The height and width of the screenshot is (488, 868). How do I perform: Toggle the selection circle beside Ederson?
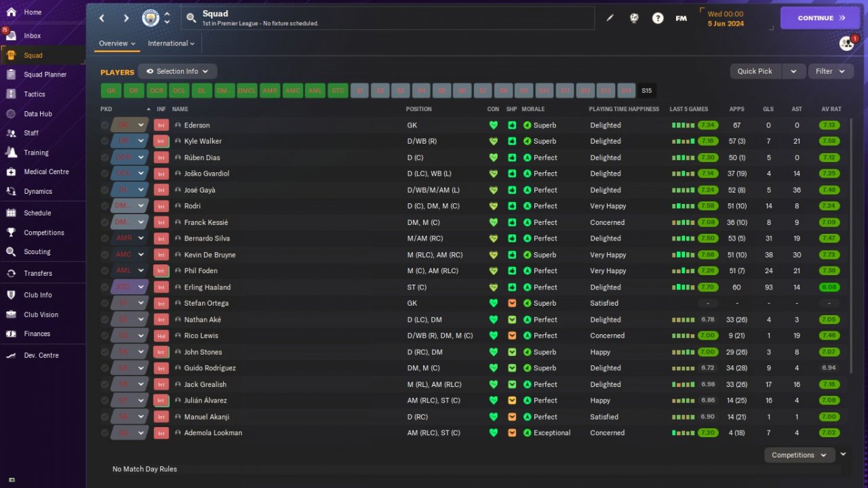[104, 125]
